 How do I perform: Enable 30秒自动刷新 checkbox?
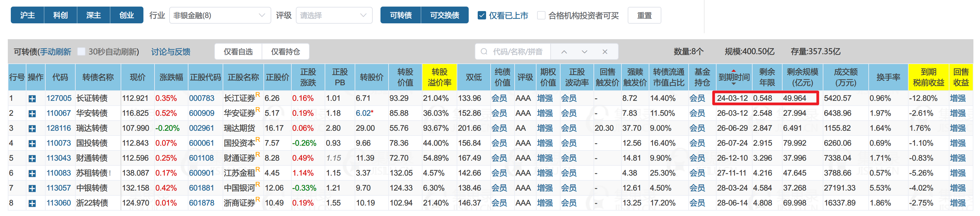pyautogui.click(x=81, y=52)
